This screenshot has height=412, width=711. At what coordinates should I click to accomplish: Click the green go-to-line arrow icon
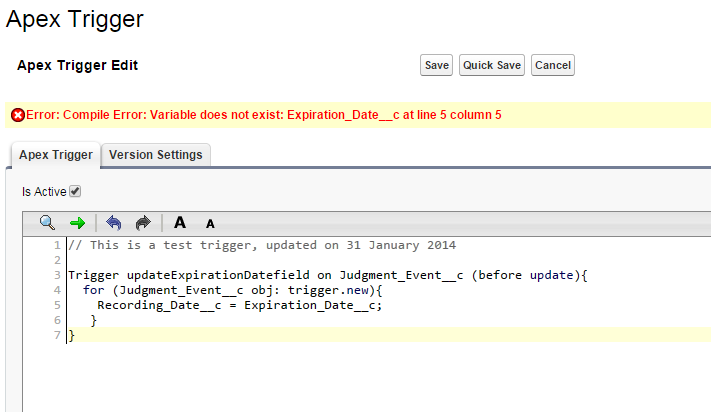[78, 223]
